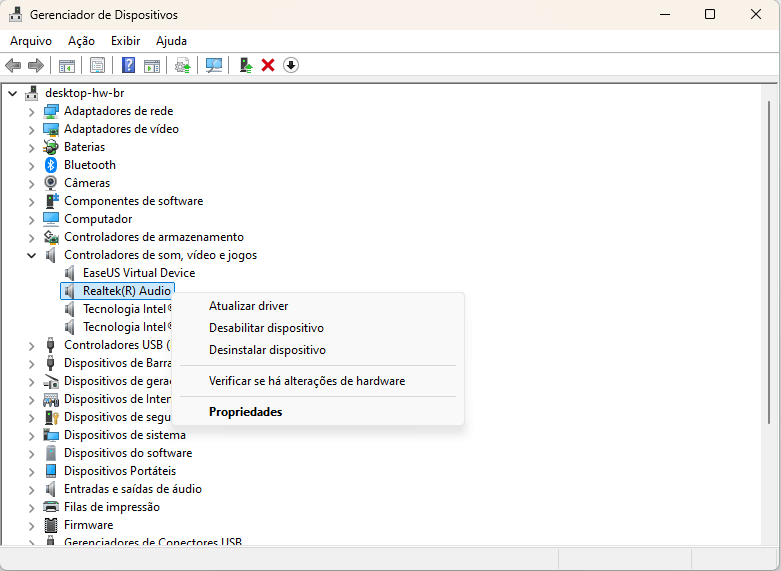
Task: Click the back arrow toolbar icon
Action: click(13, 65)
